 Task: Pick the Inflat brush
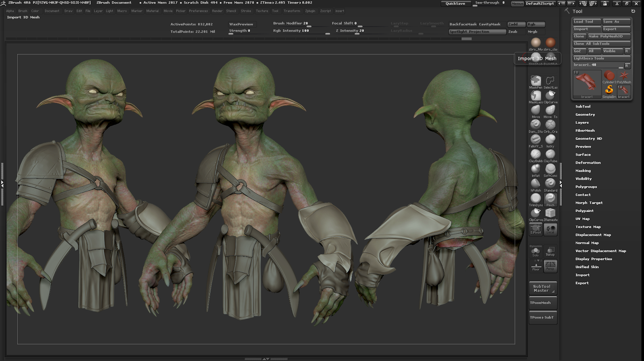pos(536,170)
